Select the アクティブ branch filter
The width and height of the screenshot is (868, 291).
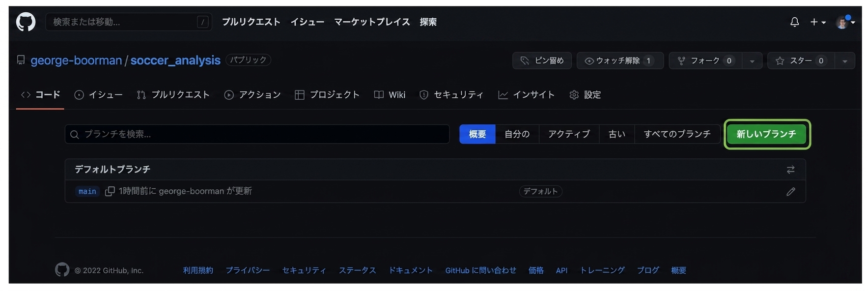(x=569, y=134)
